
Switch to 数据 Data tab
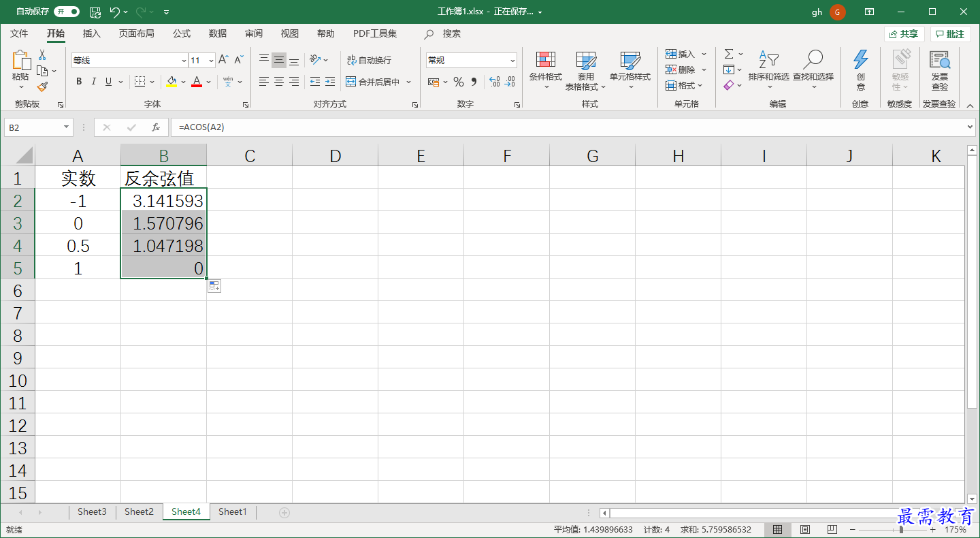click(218, 33)
